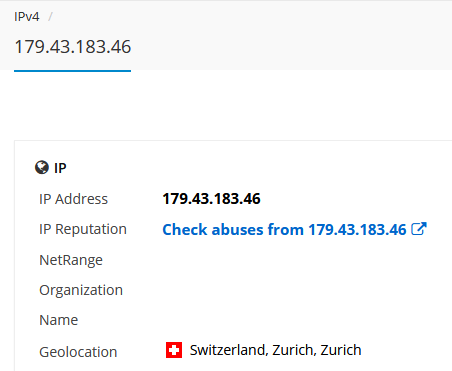
Task: Click the Geolocation field label
Action: tap(78, 352)
